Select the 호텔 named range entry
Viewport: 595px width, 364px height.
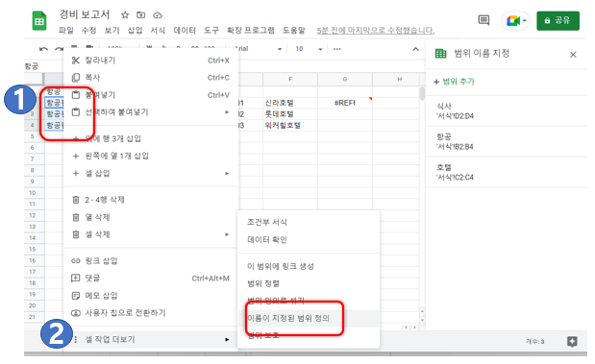(x=507, y=172)
